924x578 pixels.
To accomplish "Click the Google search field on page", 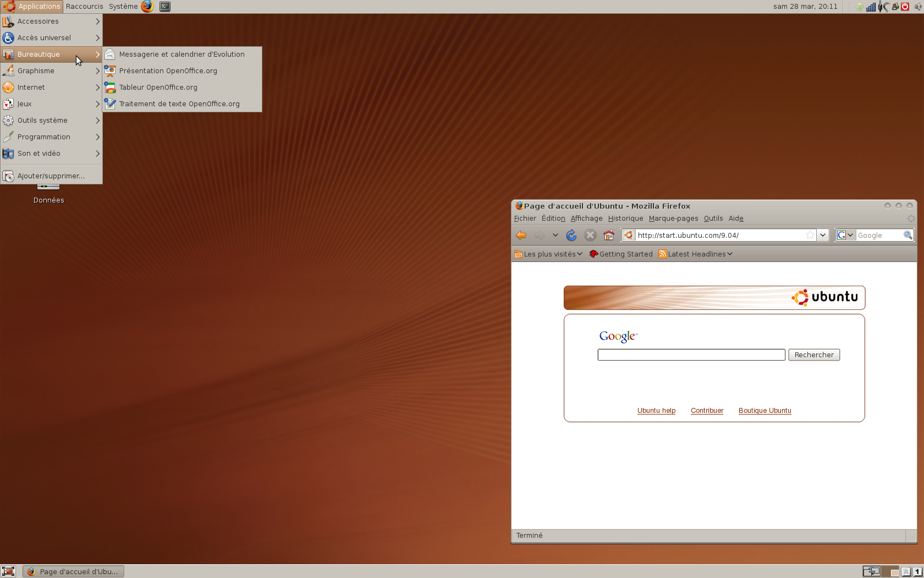I will click(691, 355).
